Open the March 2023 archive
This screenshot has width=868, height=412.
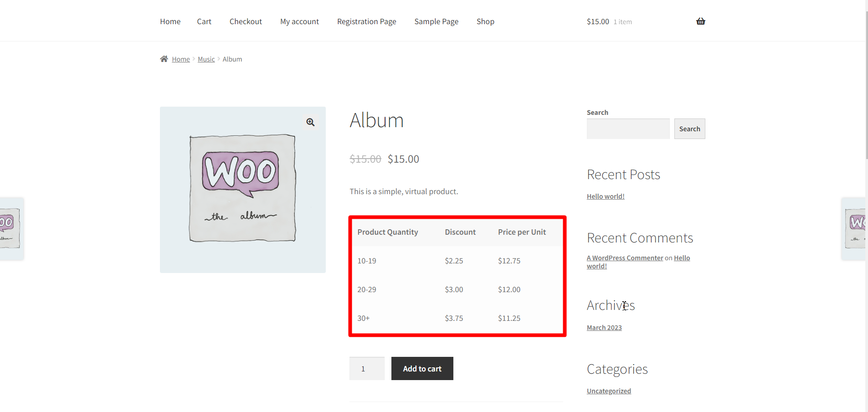[604, 328]
